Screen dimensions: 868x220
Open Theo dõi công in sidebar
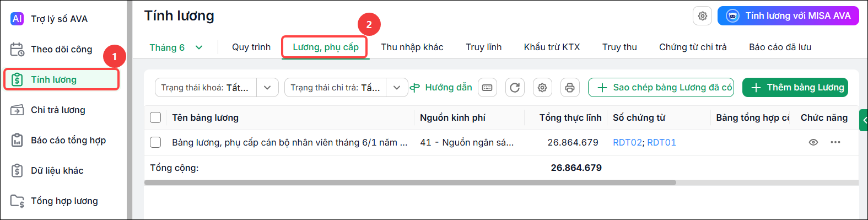(61, 49)
